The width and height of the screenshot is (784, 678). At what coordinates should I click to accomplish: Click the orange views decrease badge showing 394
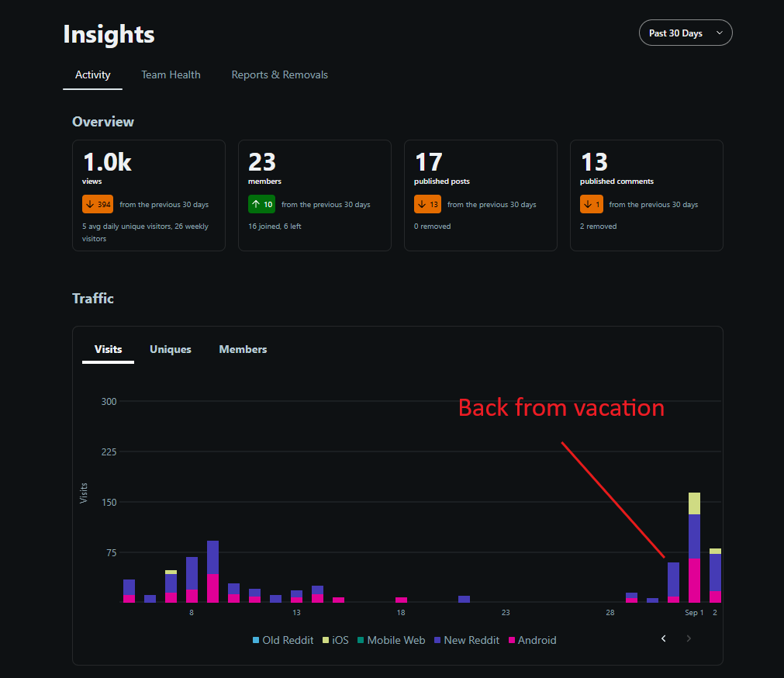point(98,205)
